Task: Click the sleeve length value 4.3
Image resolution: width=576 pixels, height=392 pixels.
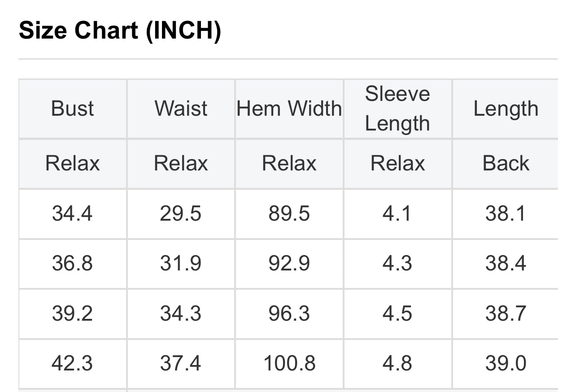Action: [397, 263]
